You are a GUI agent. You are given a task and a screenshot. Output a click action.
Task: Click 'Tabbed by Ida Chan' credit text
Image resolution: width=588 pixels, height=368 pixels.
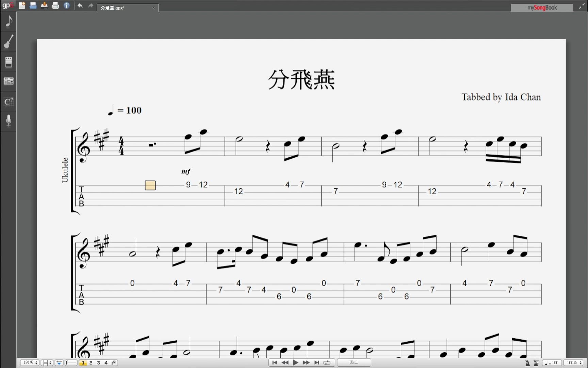tap(501, 97)
